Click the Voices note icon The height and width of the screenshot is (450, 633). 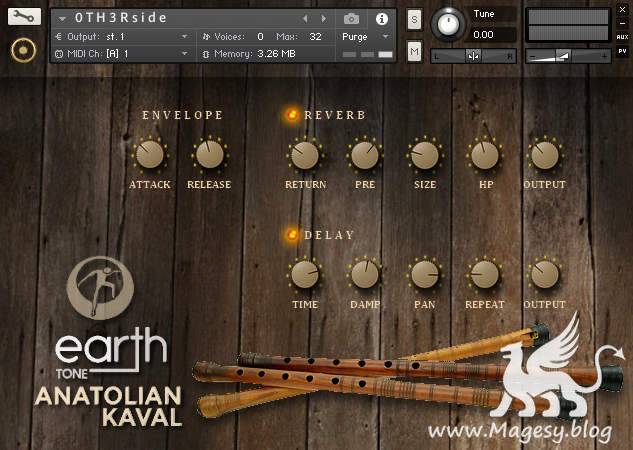206,37
